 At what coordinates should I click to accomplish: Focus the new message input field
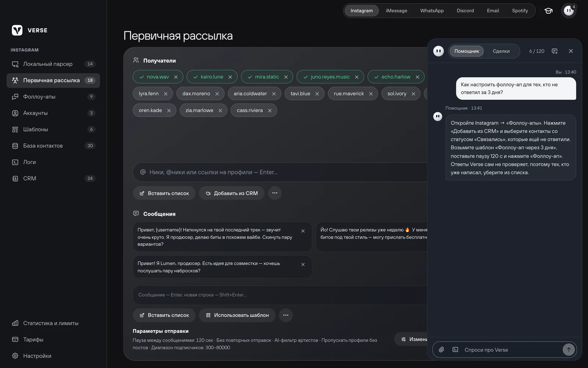[280, 295]
